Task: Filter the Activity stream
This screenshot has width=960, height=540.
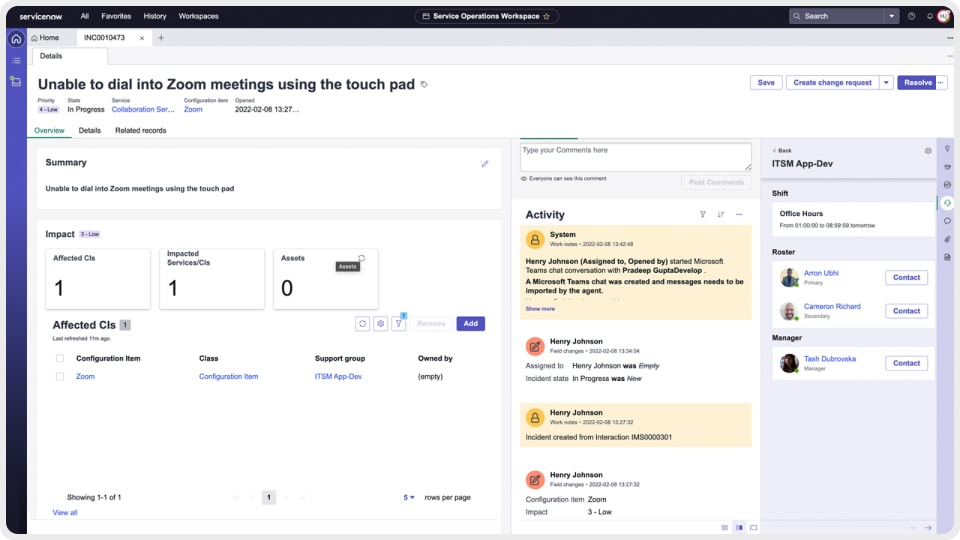Action: point(702,215)
